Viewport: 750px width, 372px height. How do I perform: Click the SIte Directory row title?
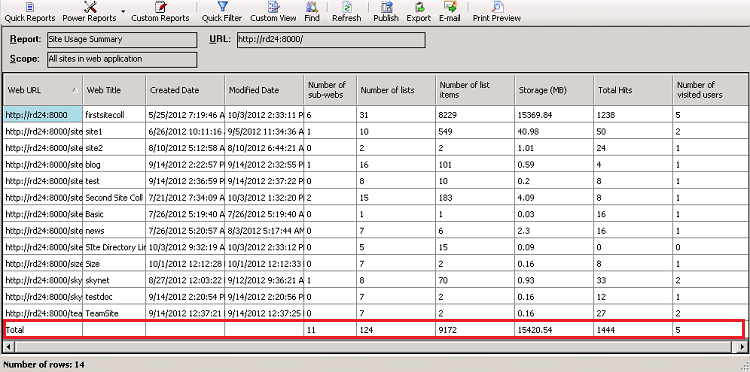(x=114, y=247)
